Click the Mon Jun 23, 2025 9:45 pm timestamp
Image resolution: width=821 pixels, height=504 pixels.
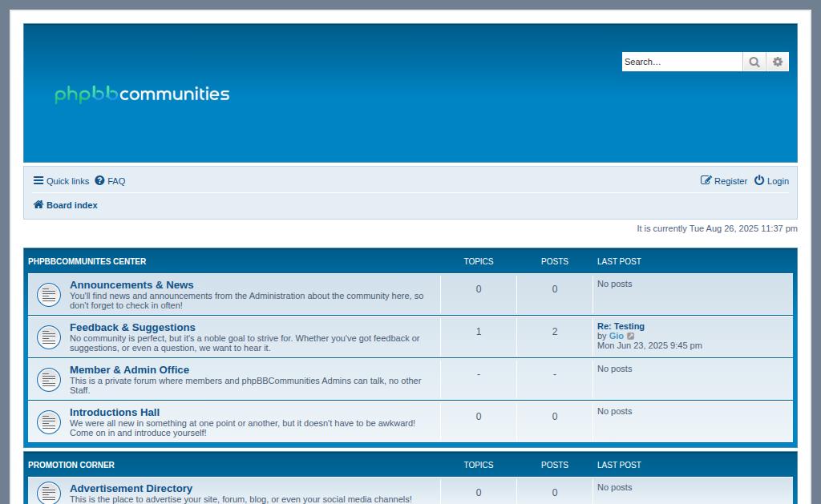coord(649,345)
